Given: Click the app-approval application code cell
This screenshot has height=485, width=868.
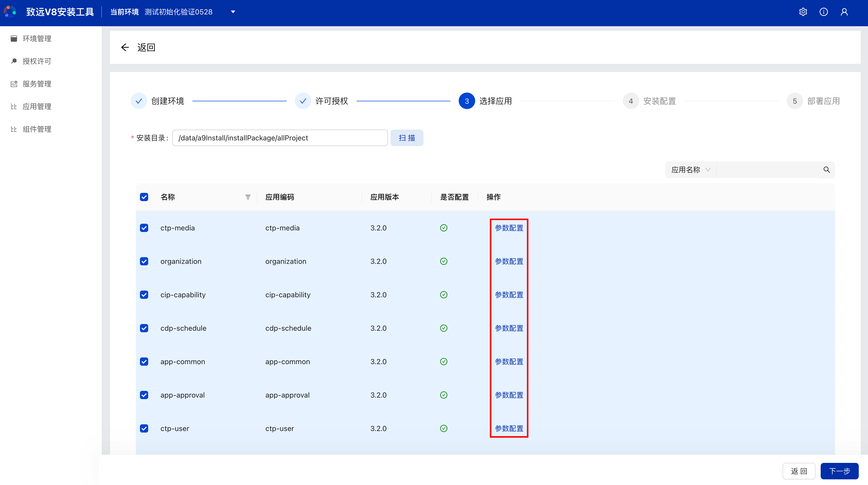Looking at the screenshot, I should coord(287,395).
